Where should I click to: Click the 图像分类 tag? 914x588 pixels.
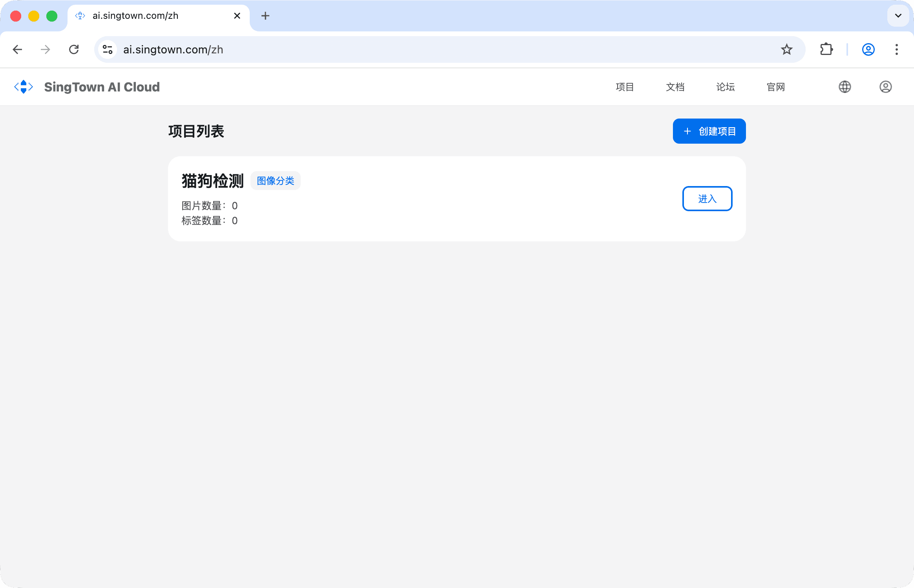point(275,181)
